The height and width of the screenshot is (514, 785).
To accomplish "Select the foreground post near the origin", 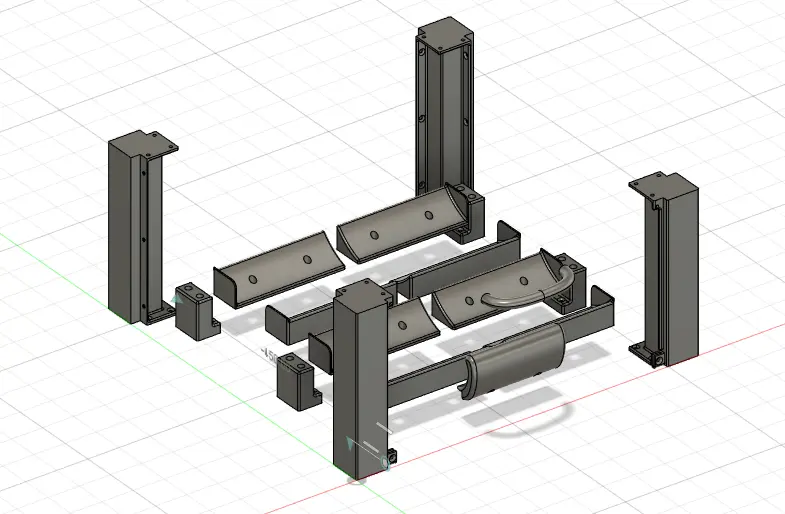I will (x=359, y=380).
